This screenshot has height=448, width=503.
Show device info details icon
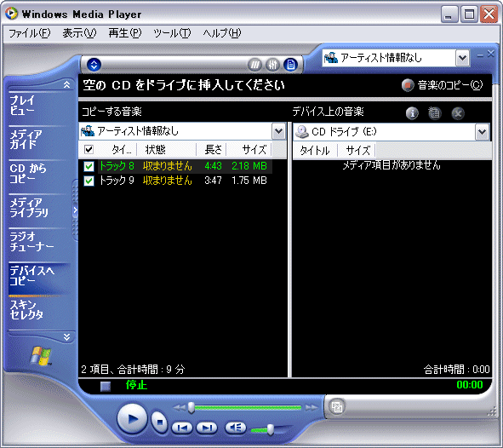(412, 113)
